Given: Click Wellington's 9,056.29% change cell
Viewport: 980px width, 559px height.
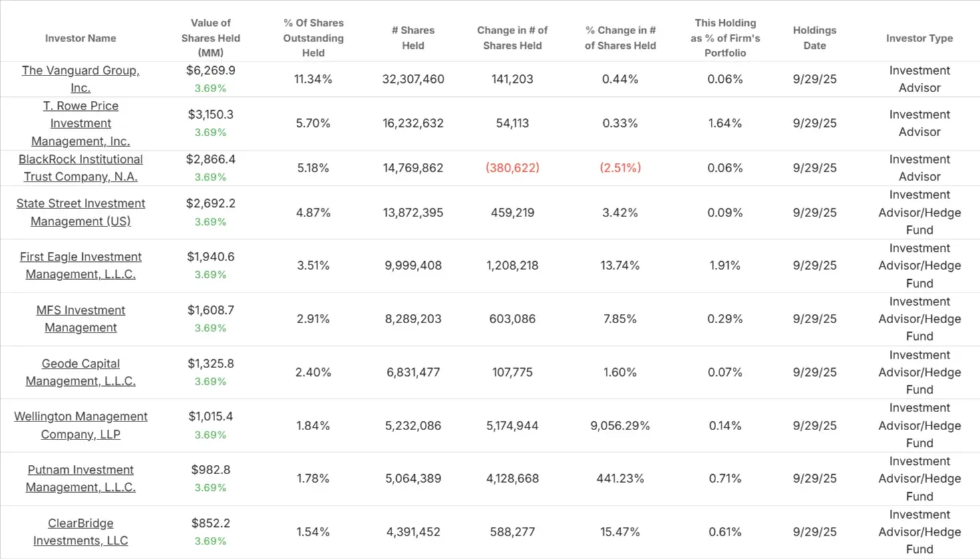Looking at the screenshot, I should click(x=620, y=425).
